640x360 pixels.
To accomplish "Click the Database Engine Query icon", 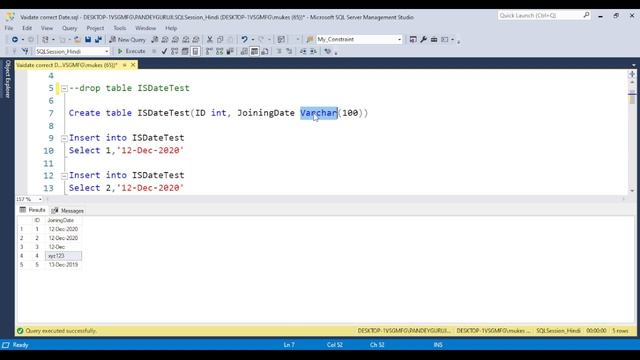I will coord(154,40).
